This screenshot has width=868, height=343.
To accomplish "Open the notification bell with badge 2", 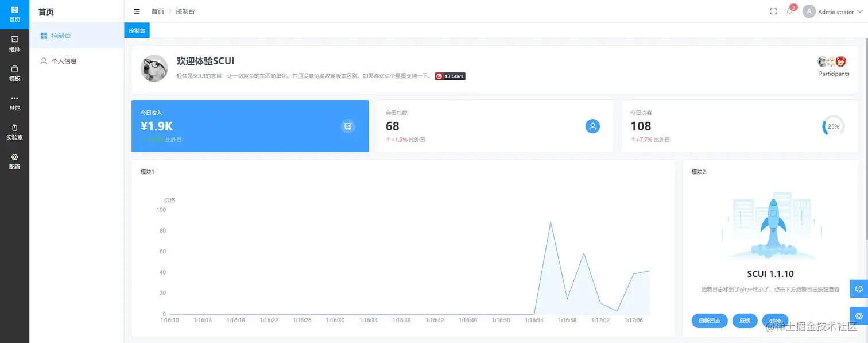I will (790, 11).
